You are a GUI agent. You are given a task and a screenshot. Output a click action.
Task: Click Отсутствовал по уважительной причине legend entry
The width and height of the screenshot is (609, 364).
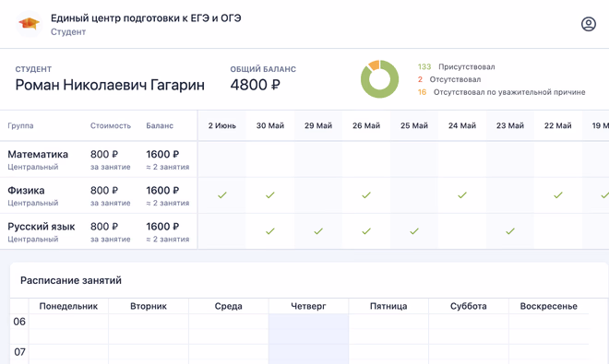pyautogui.click(x=501, y=92)
